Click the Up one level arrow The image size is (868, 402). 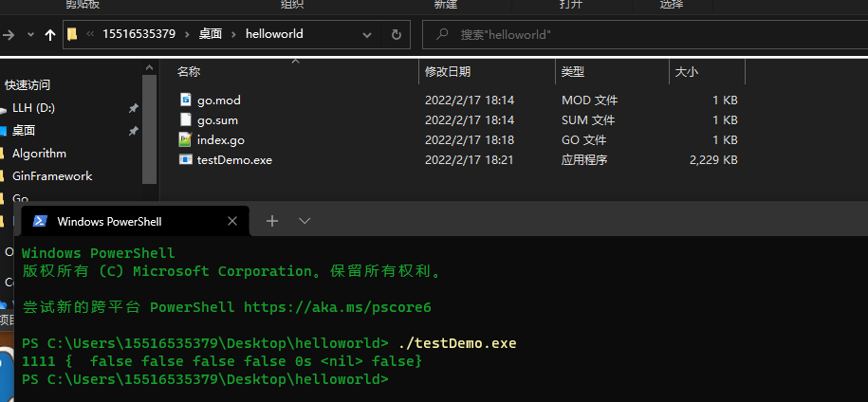(x=50, y=35)
